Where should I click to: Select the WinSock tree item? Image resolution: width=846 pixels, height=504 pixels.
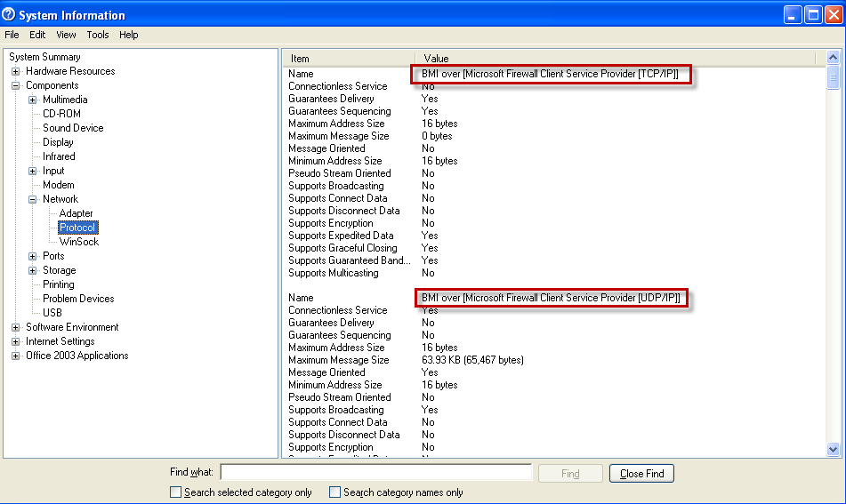(x=79, y=242)
